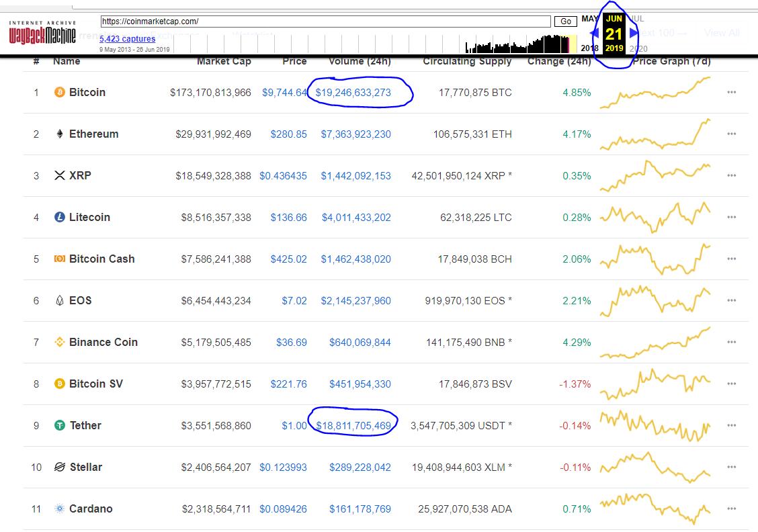Screen dimensions: 758x532
Task: Click XRP change value 0.35%
Action: (577, 176)
